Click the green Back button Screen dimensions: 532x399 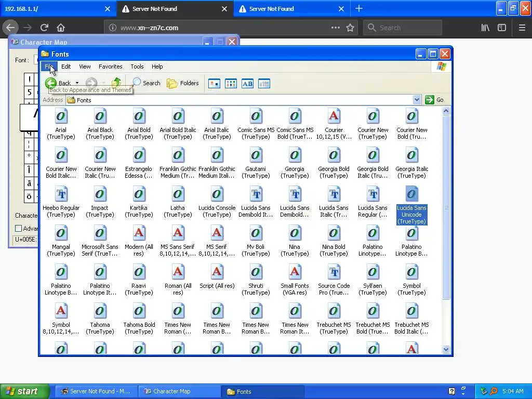click(x=58, y=83)
